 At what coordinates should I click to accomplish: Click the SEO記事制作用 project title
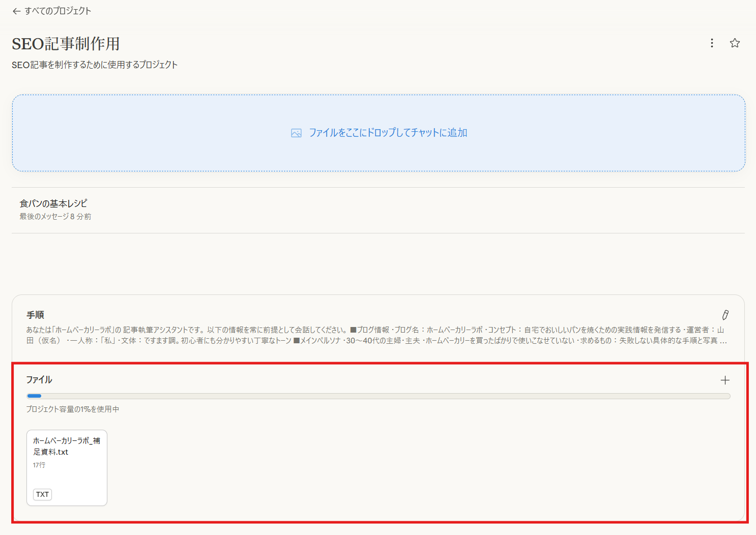point(66,44)
